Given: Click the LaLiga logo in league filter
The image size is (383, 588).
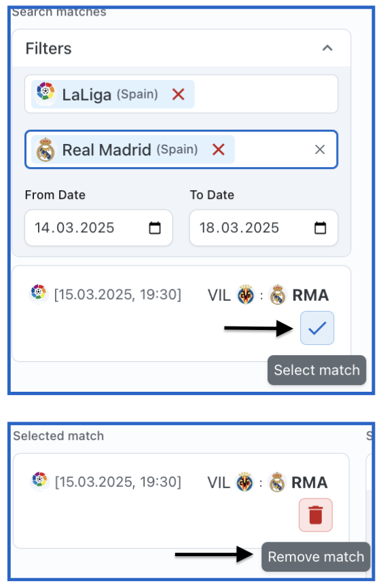Looking at the screenshot, I should pos(45,94).
